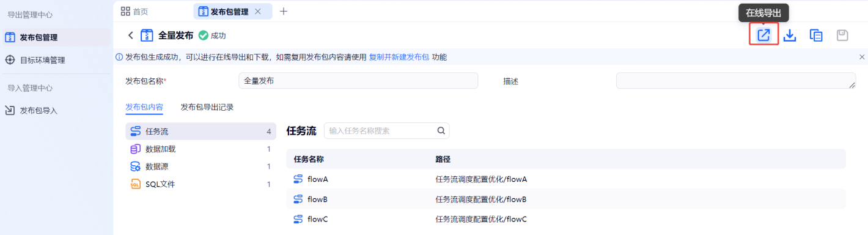868x235 pixels.
Task: Click the flowC task name
Action: (x=318, y=219)
